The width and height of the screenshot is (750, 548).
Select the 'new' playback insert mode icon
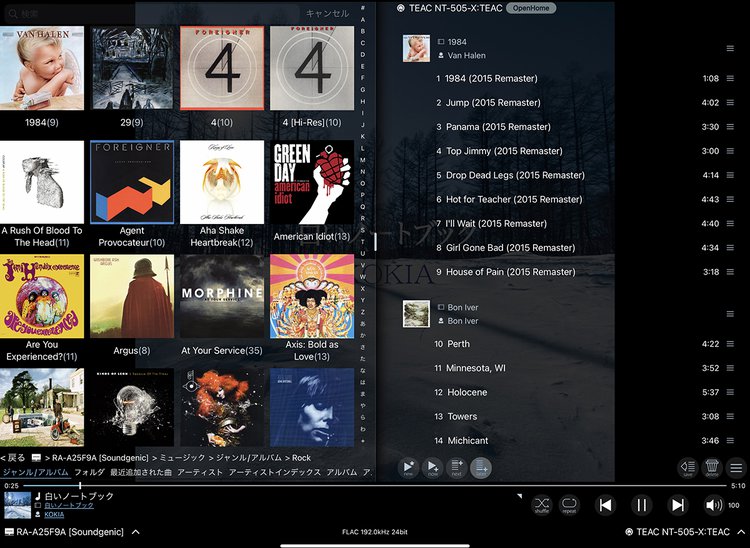(408, 468)
